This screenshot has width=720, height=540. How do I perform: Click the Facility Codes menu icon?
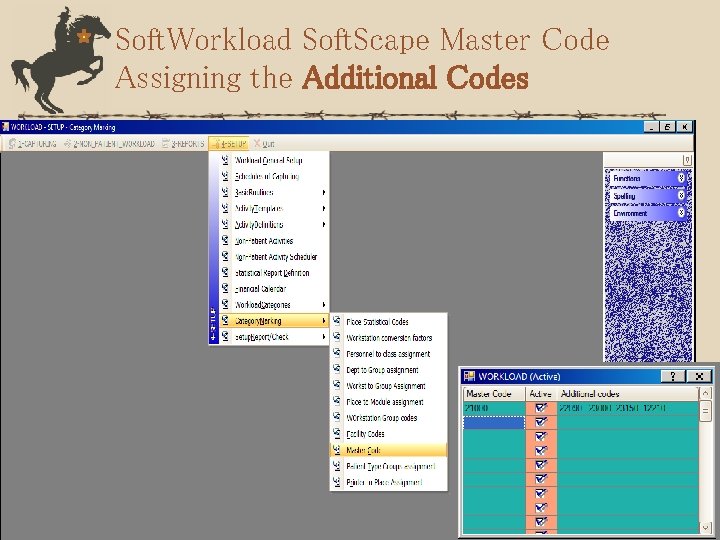point(337,433)
